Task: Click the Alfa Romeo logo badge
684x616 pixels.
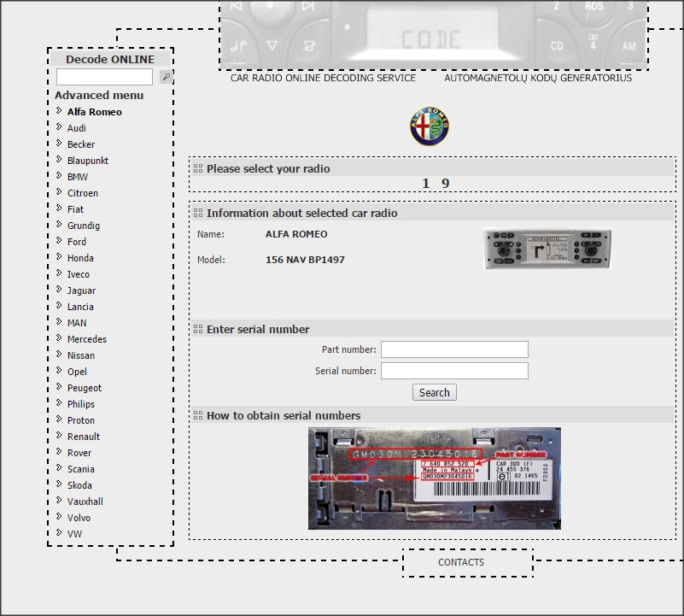Action: 430,126
